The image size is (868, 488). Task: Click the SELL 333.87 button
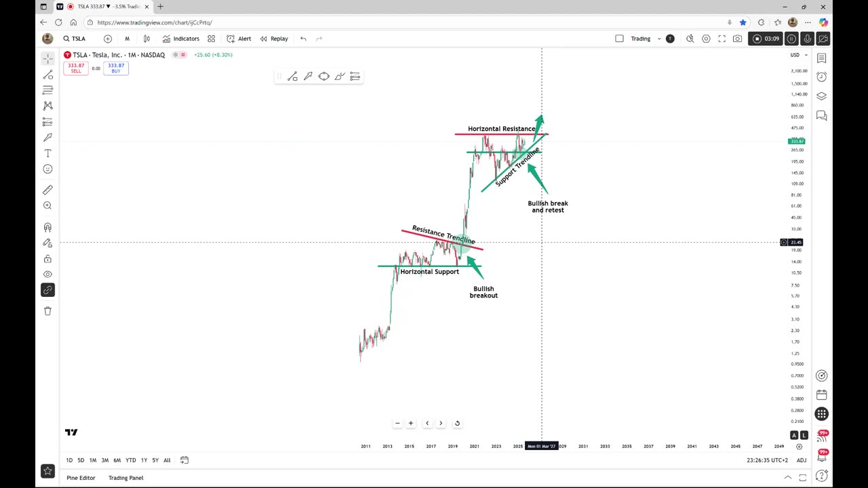point(76,68)
